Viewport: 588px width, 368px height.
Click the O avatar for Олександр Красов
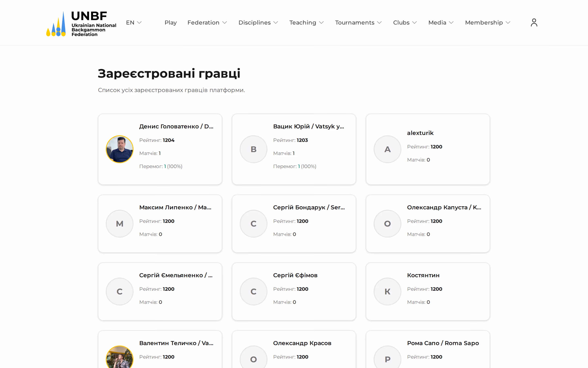(253, 357)
